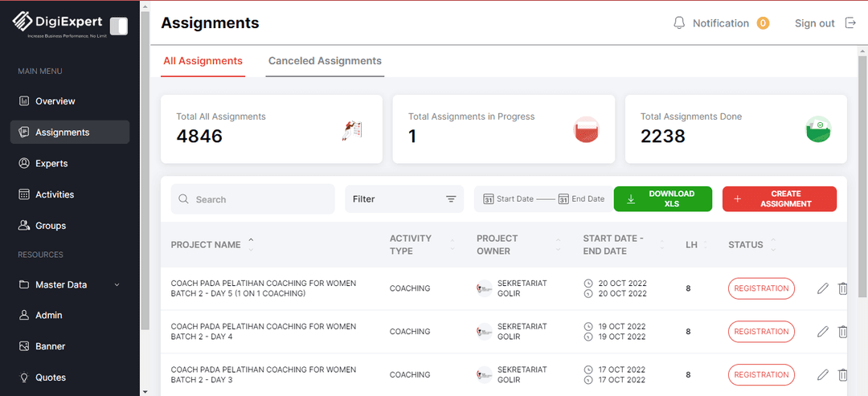This screenshot has width=868, height=396.
Task: Pick a Start Date via calendar icon
Action: pos(489,199)
